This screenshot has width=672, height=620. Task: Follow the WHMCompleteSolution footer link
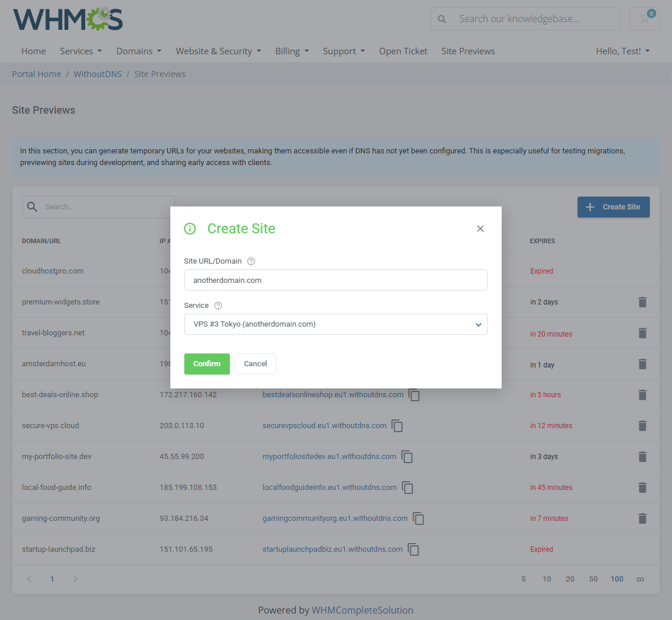pyautogui.click(x=362, y=610)
